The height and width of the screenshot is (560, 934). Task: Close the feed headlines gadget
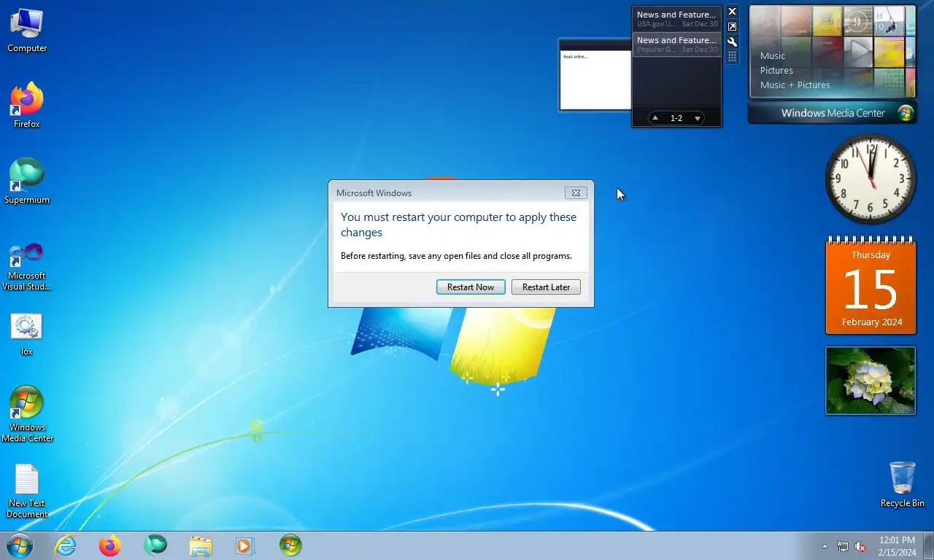(732, 12)
